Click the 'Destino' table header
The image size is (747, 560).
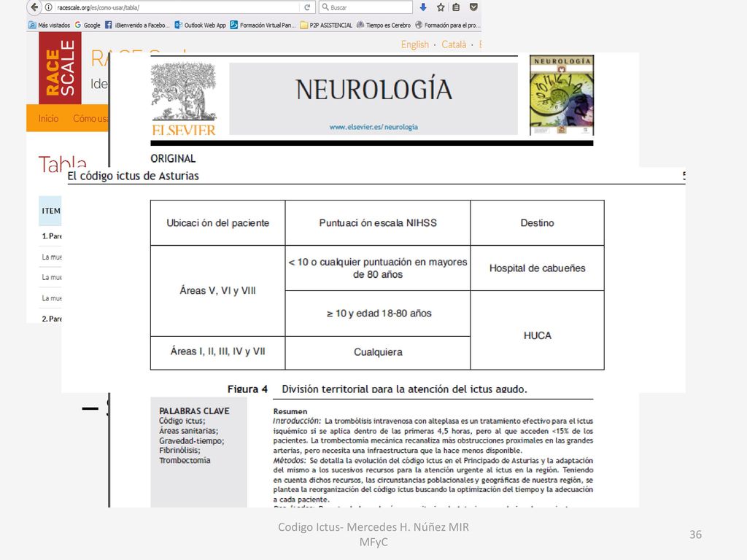538,223
